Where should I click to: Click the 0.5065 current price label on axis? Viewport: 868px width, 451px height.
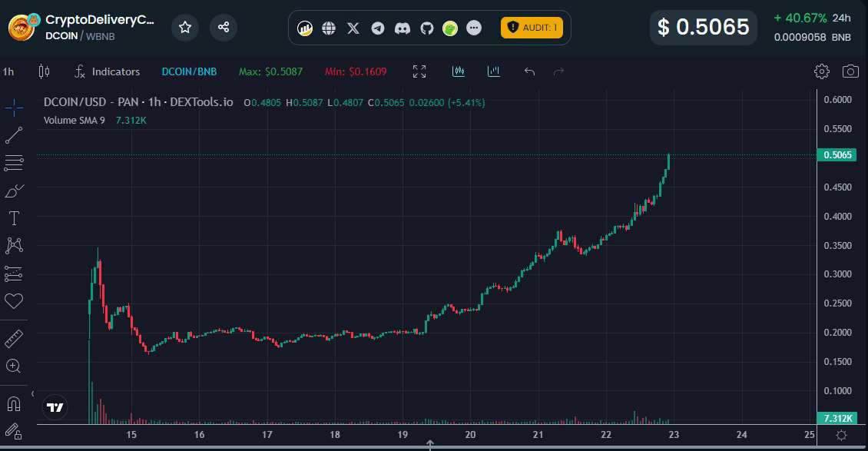[x=838, y=155]
